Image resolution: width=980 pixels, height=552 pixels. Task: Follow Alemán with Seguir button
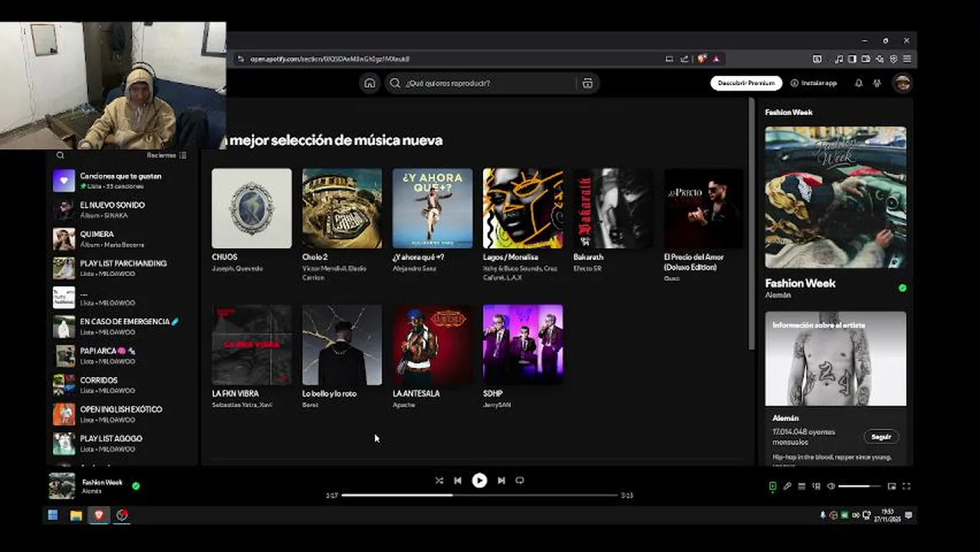882,436
